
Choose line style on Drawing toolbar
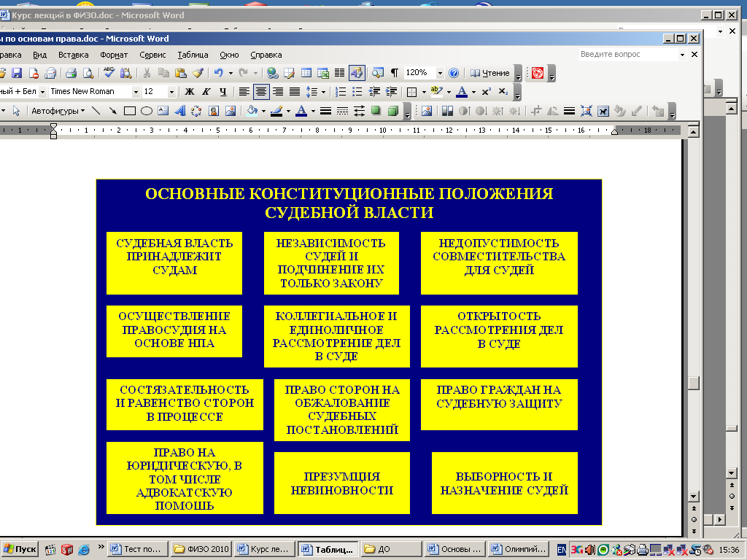point(326,111)
